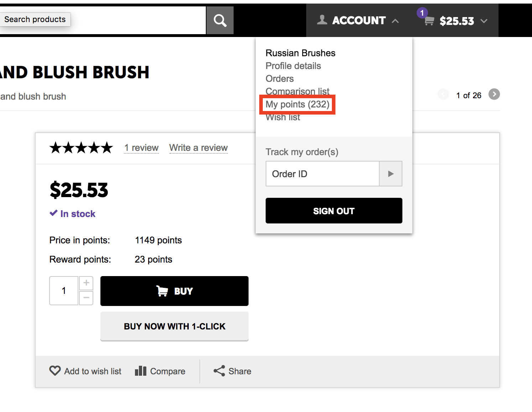Go to previous product arrow icon
The image size is (532, 412).
click(443, 94)
